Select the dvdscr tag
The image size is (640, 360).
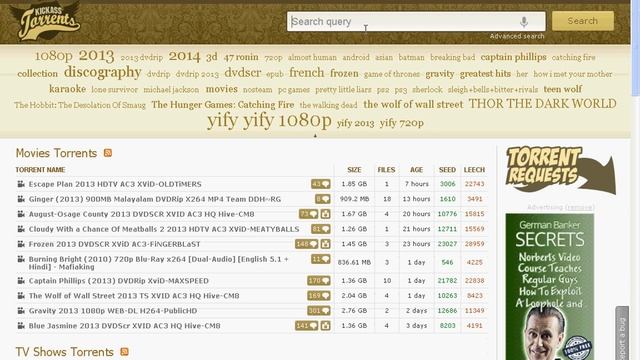click(242, 73)
